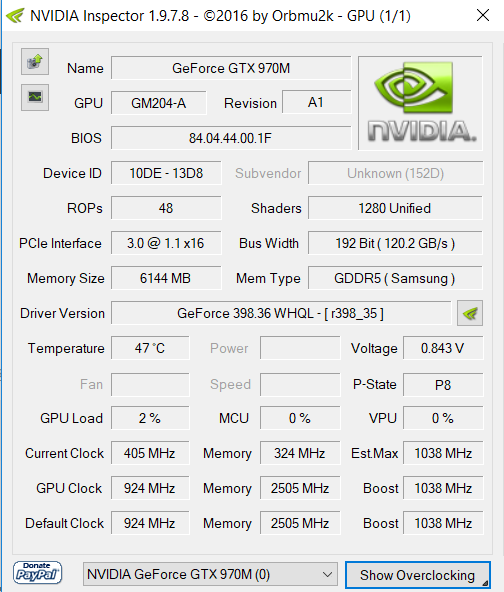
Task: Click the Voltage 0.843 V field
Action: coord(443,348)
